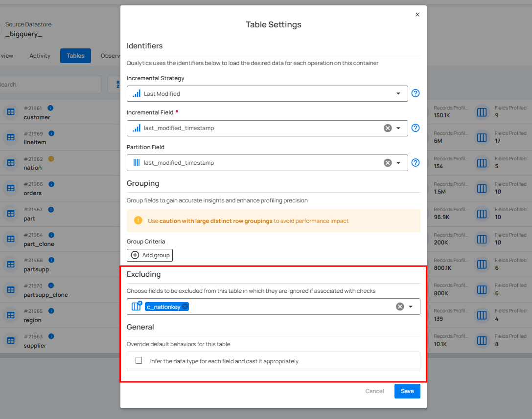The image size is (532, 419).
Task: Close the Table Settings dialog
Action: click(417, 15)
